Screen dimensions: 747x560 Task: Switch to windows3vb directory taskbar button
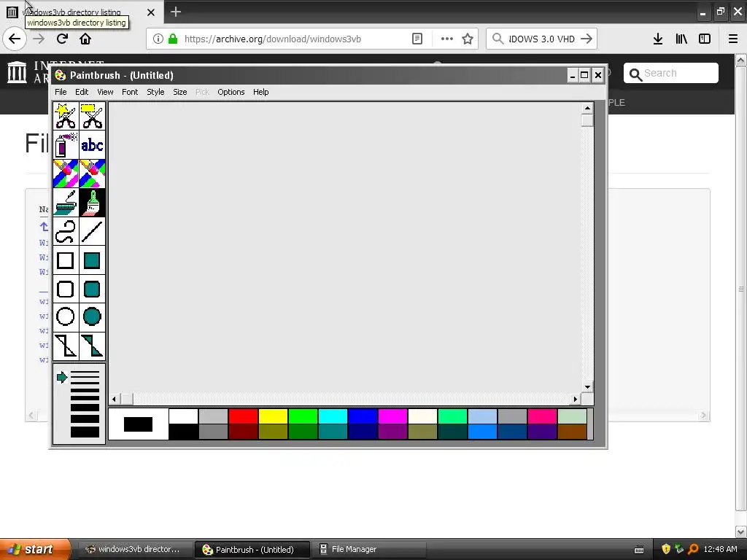pos(135,549)
